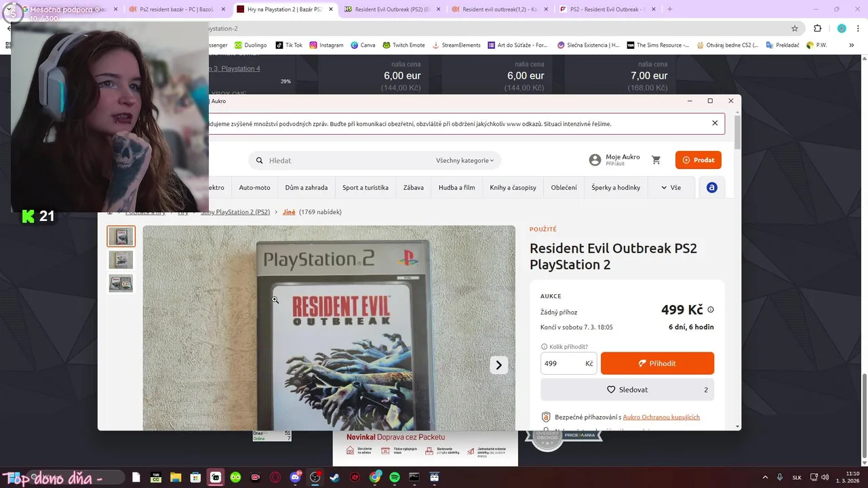Open Instagram bookmark
The width and height of the screenshot is (868, 488).
(x=326, y=45)
